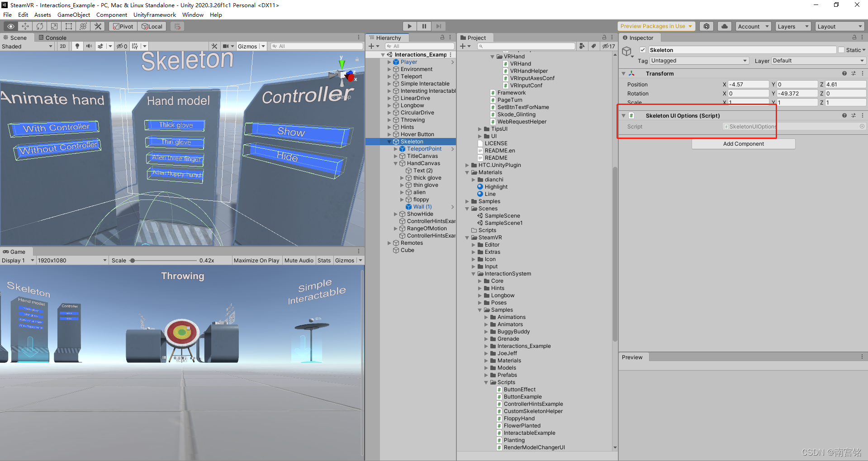Lock the Project panel

click(x=604, y=38)
